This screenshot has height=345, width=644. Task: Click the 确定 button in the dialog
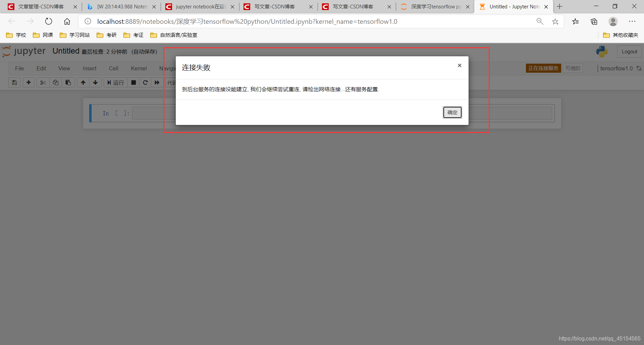(452, 113)
